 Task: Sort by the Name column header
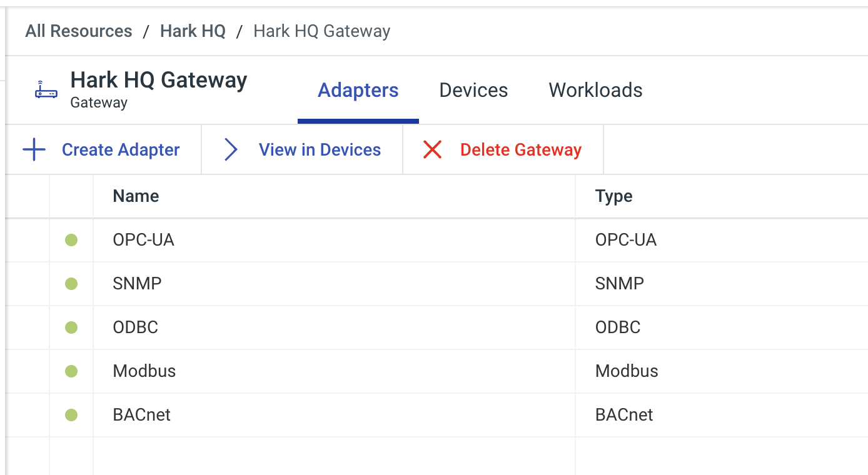136,196
